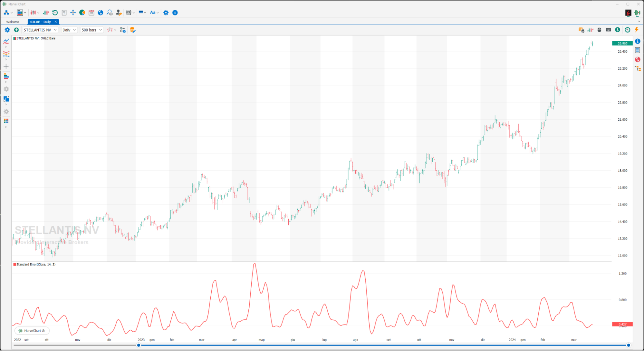Open the order book icon in main toolbar
This screenshot has height=351, width=644.
pos(46,13)
